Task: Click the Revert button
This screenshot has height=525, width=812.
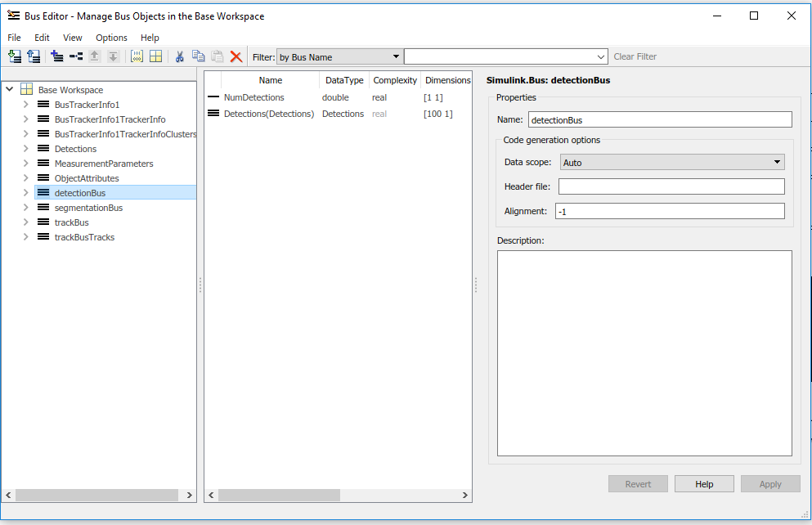Action: [638, 483]
